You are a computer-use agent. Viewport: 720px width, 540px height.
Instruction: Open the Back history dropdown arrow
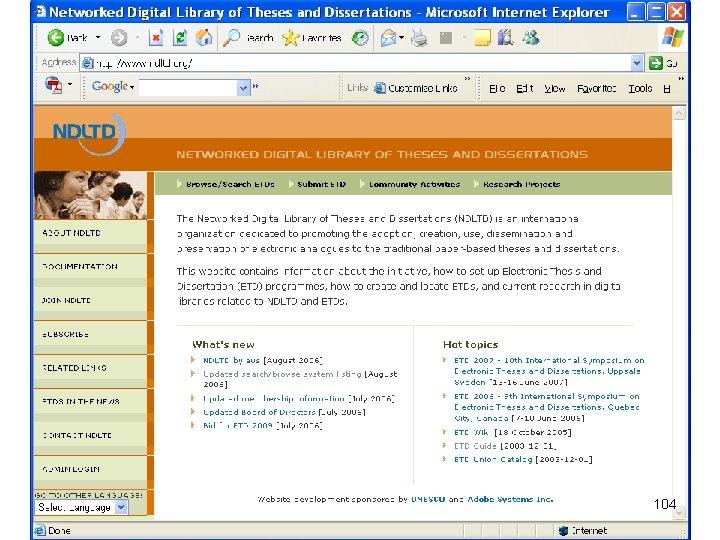coord(98,37)
